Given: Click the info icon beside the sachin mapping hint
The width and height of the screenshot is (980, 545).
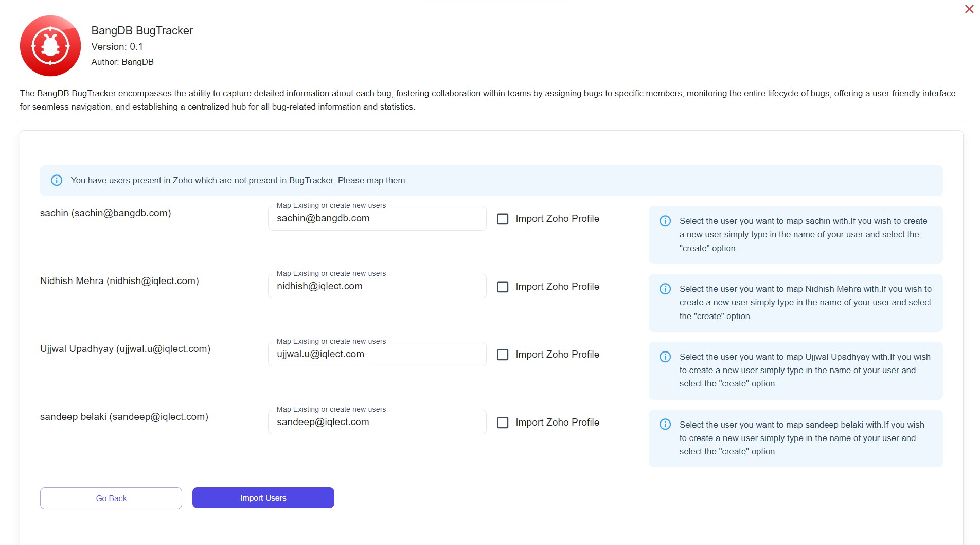Looking at the screenshot, I should 665,221.
